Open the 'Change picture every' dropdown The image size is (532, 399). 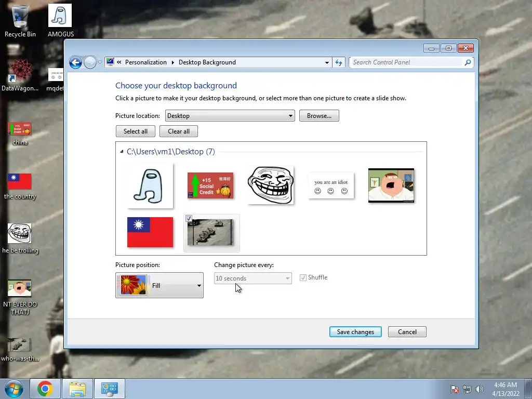click(253, 278)
